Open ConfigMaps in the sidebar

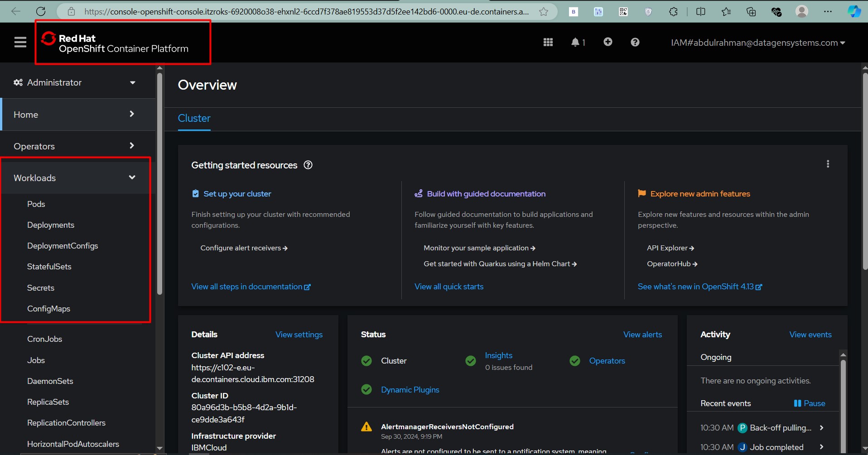(48, 309)
